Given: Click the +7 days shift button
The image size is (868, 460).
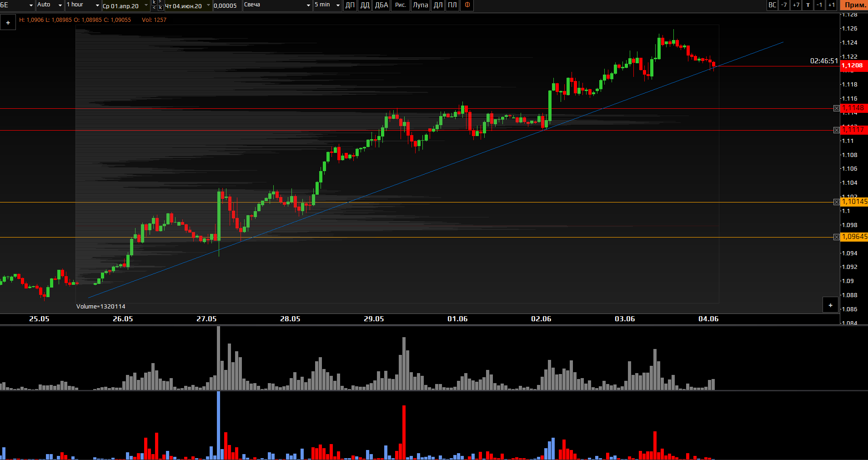Looking at the screenshot, I should (796, 5).
